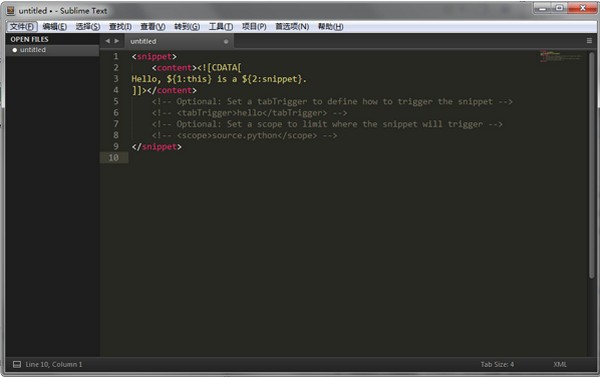The image size is (600, 377).
Task: Open the 转到(G) menu
Action: 187,26
